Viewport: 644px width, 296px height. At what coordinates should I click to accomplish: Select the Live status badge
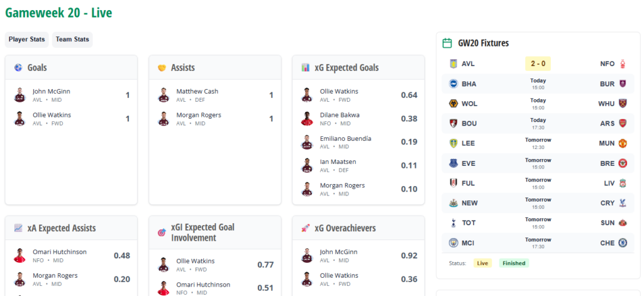point(482,263)
